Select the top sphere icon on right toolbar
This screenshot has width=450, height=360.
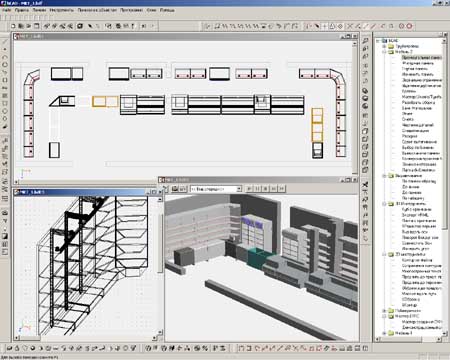pyautogui.click(x=365, y=91)
